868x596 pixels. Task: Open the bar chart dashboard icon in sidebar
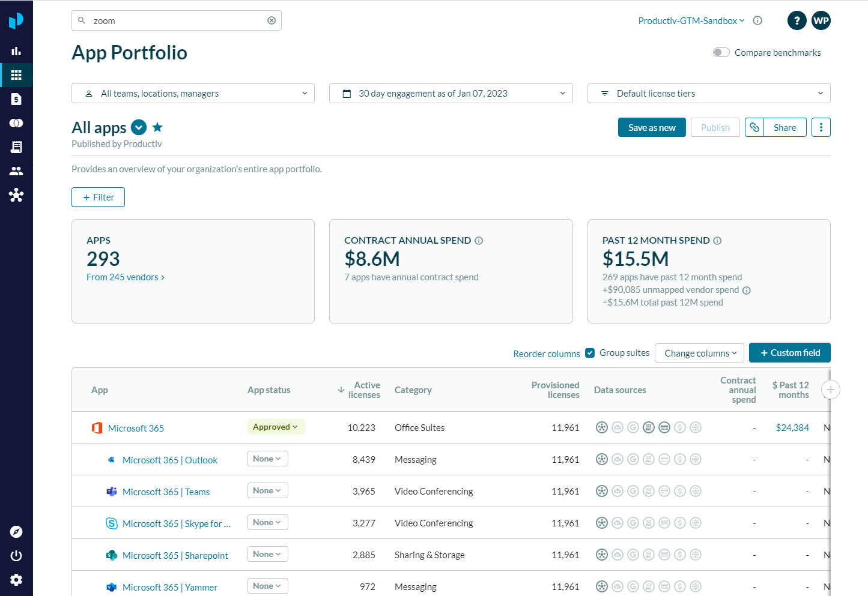point(16,51)
